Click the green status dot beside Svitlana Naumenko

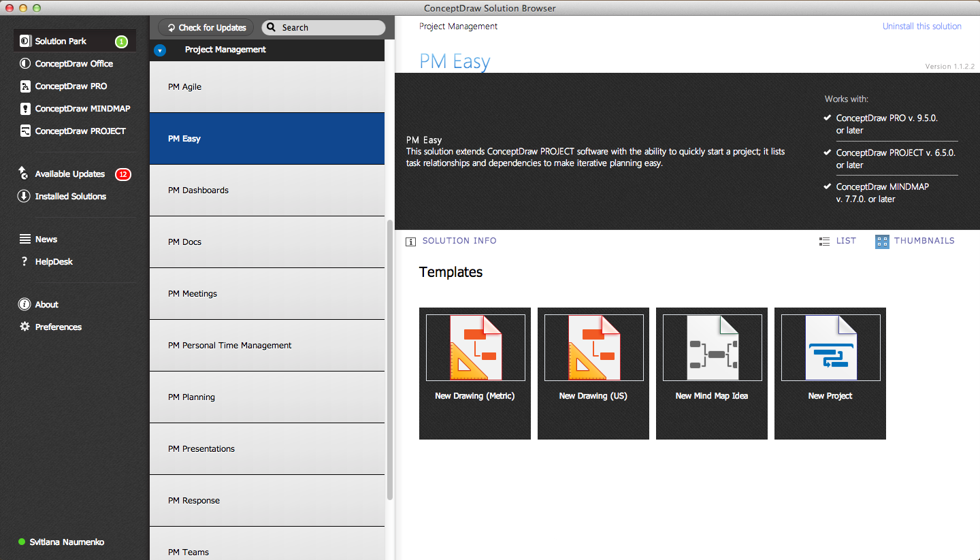coord(22,542)
